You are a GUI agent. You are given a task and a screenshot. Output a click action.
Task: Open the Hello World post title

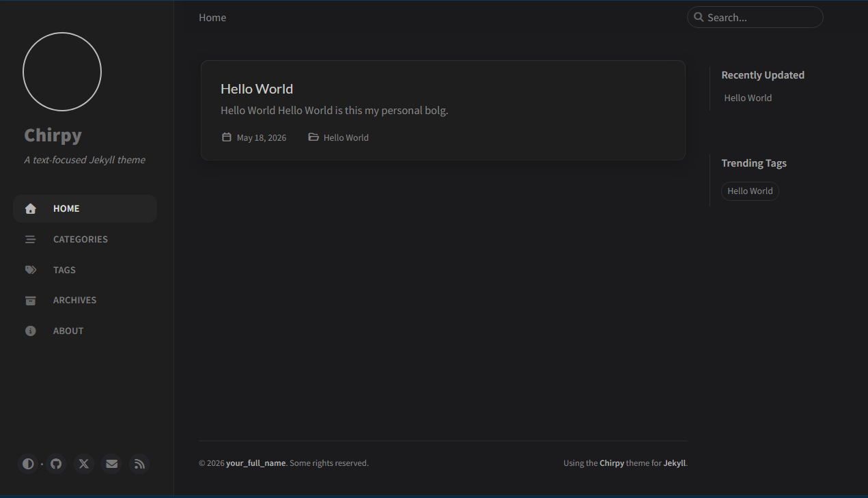click(x=257, y=89)
